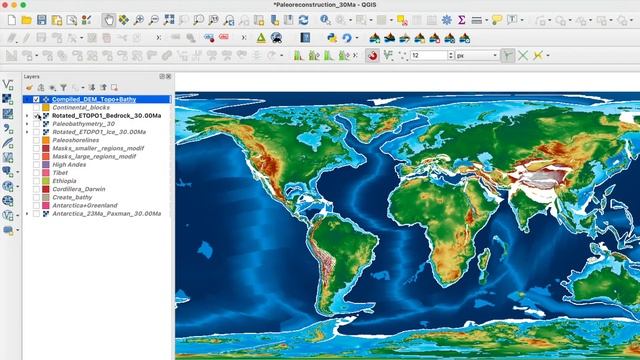640x360 pixels.
Task: Click the snapping tolerance field showing 12
Action: pyautogui.click(x=429, y=55)
